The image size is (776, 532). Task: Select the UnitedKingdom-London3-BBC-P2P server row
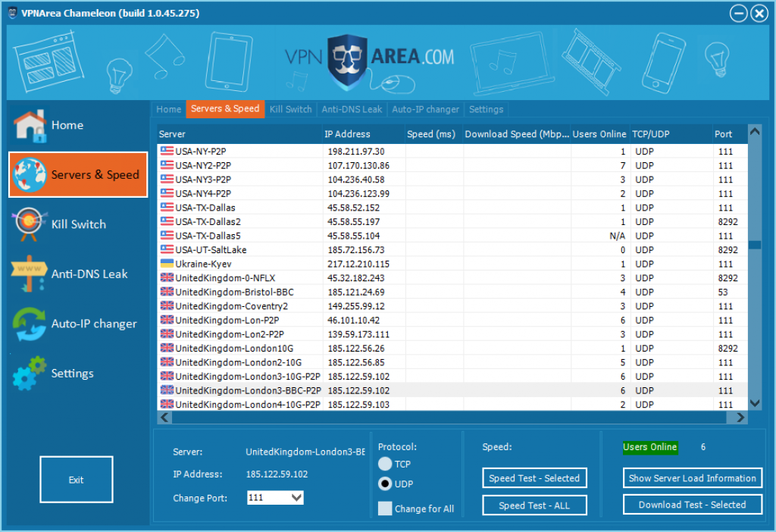click(x=452, y=390)
